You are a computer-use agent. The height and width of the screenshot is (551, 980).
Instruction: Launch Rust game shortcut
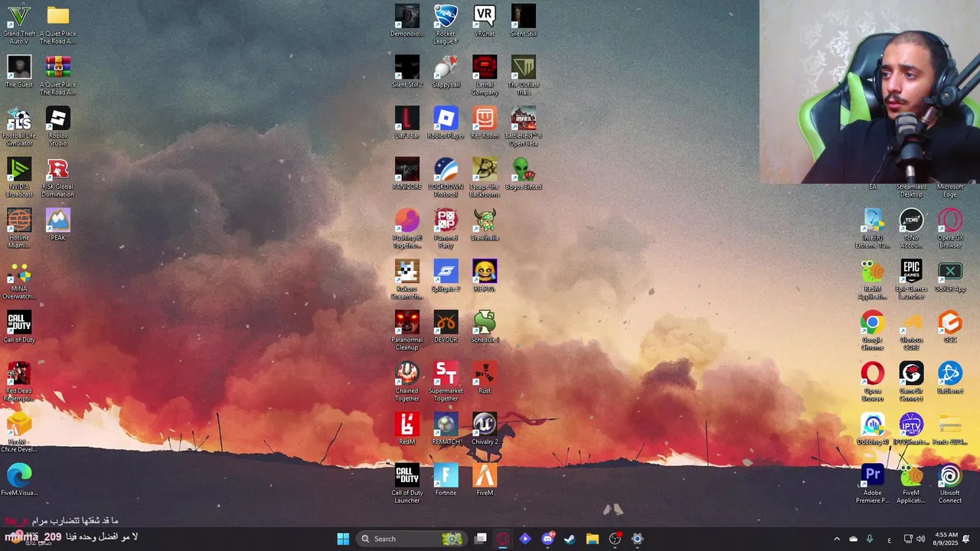pos(485,377)
